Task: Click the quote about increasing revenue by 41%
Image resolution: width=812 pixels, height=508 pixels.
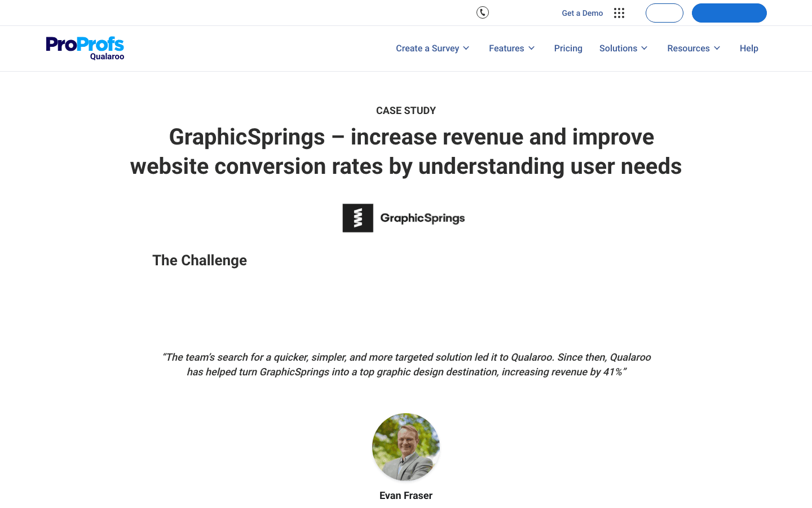Action: click(406, 365)
